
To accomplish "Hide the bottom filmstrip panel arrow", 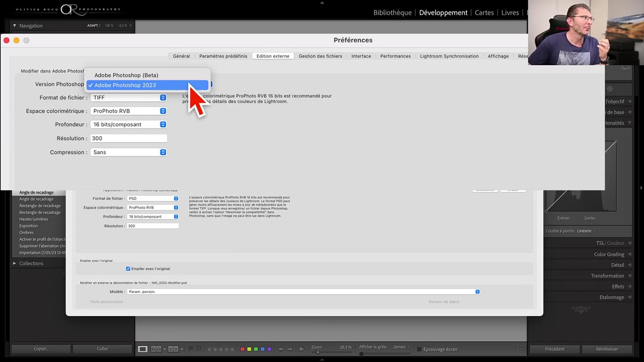I will tap(322, 360).
